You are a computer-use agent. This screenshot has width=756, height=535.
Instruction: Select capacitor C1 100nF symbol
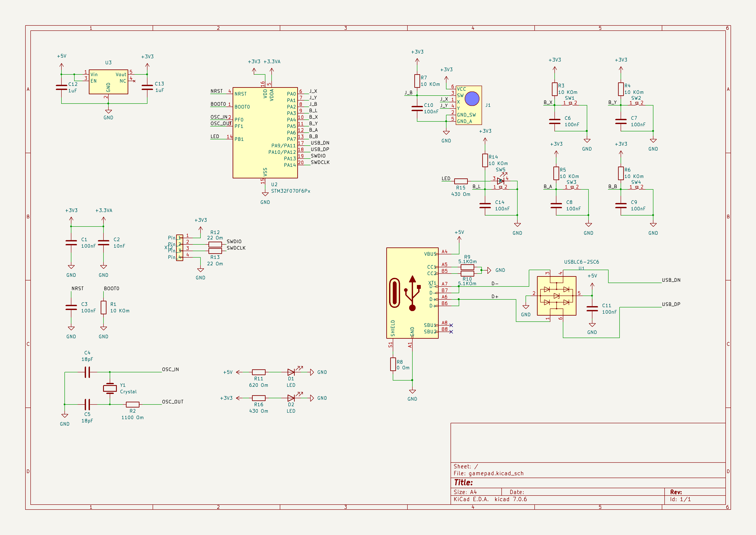[x=71, y=243]
